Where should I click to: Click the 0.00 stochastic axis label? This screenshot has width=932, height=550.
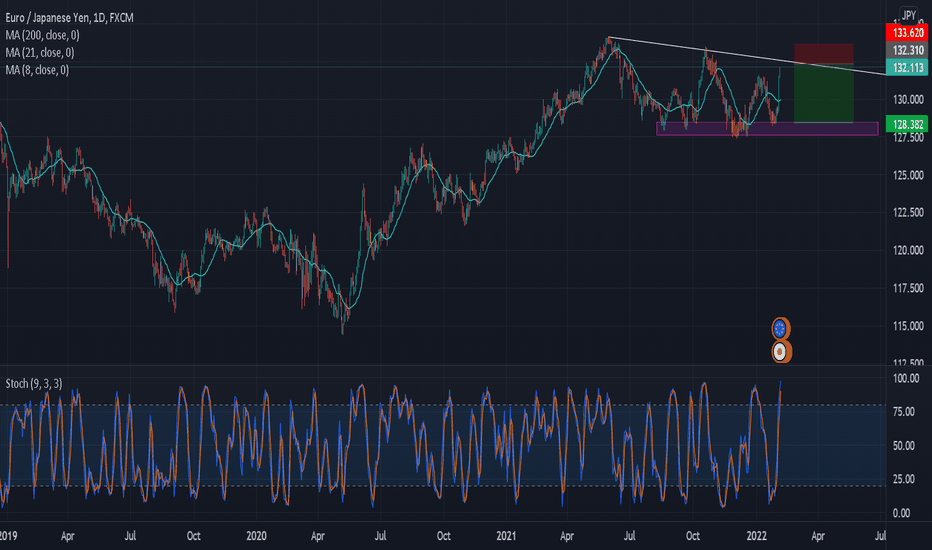(902, 513)
